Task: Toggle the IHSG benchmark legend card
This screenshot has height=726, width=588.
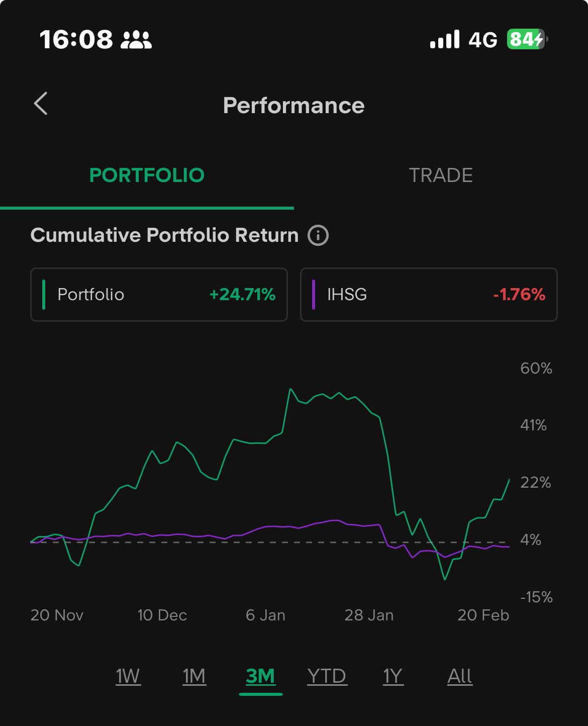Action: point(429,295)
